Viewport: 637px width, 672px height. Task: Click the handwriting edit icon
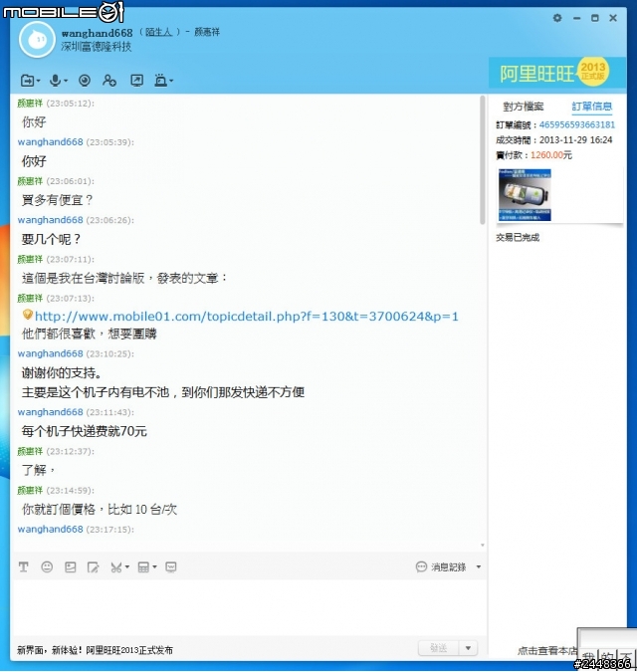93,567
